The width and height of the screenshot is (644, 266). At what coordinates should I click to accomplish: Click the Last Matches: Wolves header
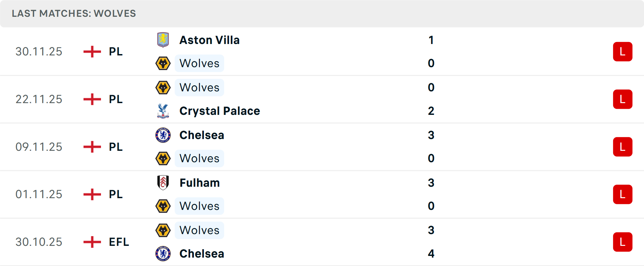(x=74, y=13)
